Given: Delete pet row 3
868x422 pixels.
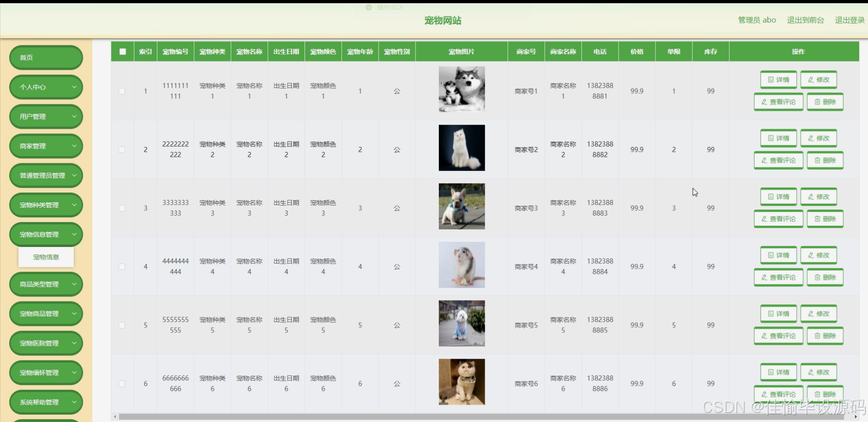Looking at the screenshot, I should pos(825,218).
